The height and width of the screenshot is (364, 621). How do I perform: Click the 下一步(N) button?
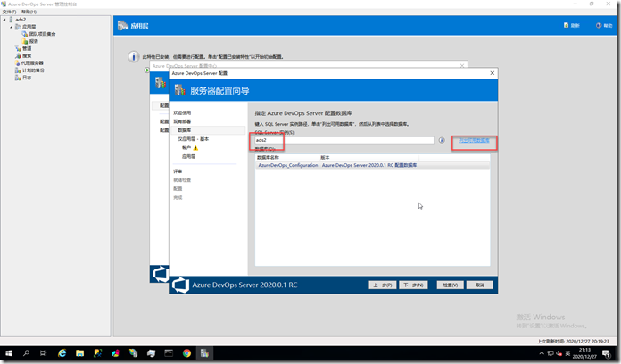tap(413, 285)
